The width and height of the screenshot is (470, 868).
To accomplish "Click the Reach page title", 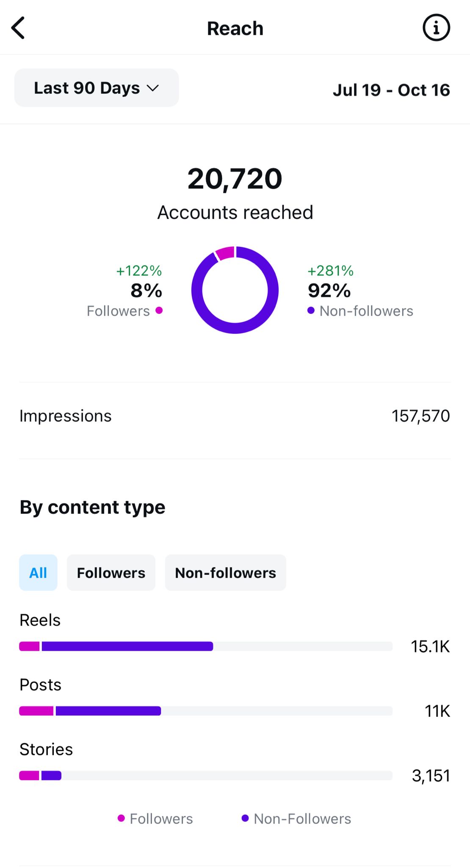I will [x=235, y=29].
